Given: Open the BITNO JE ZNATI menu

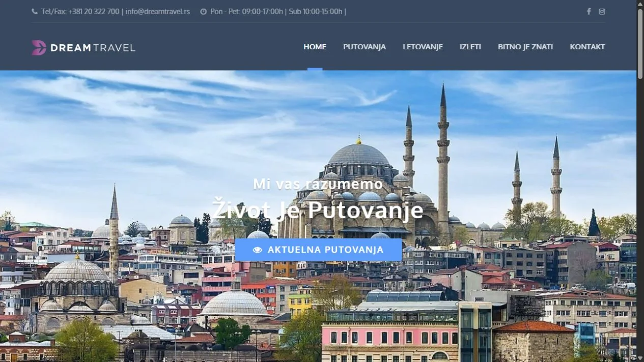Looking at the screenshot, I should [x=525, y=47].
